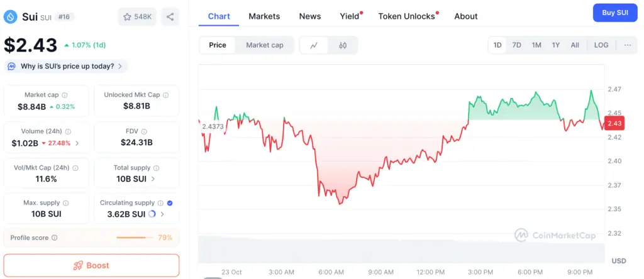Select the line chart icon

pos(314,45)
